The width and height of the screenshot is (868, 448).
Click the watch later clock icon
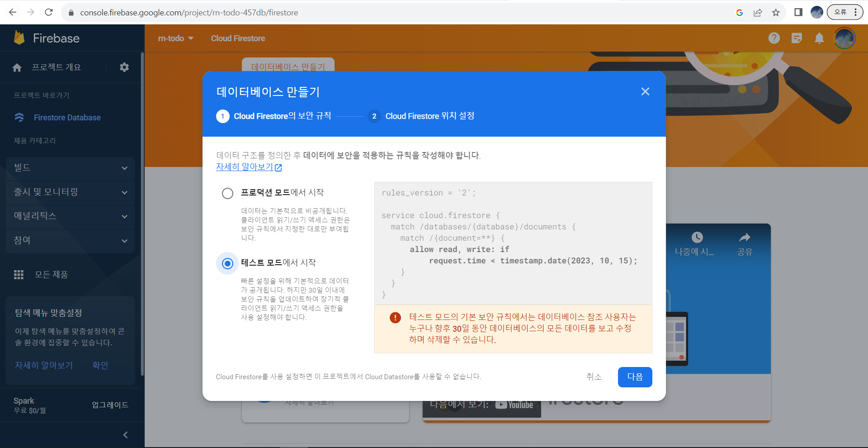[x=697, y=237]
